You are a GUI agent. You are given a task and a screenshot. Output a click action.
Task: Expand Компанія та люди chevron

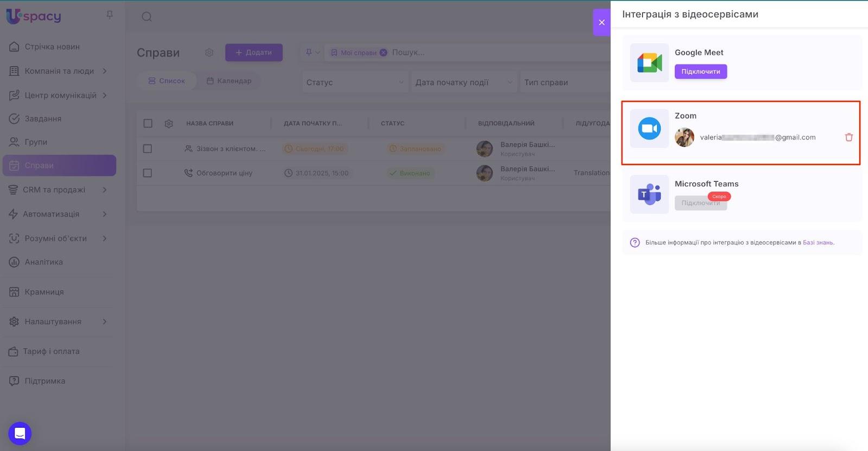tap(105, 71)
